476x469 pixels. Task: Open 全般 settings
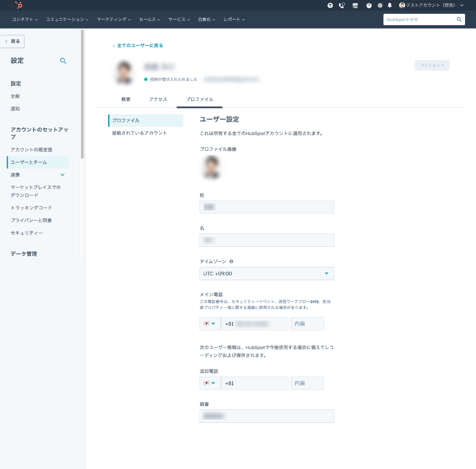coord(15,96)
